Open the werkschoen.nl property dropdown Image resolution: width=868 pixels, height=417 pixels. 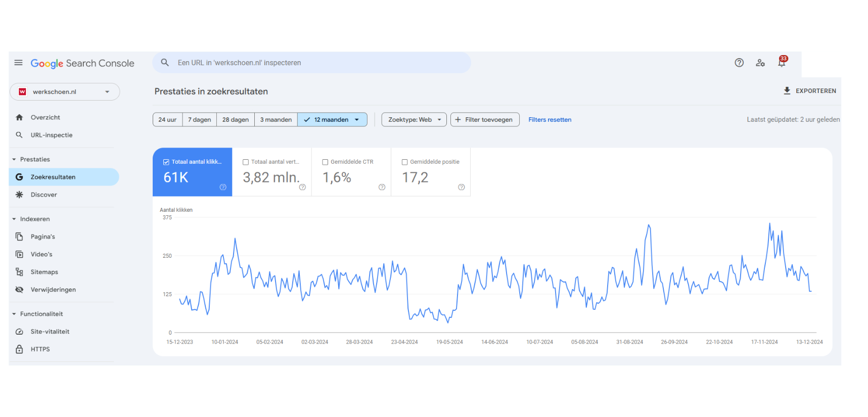pos(65,91)
